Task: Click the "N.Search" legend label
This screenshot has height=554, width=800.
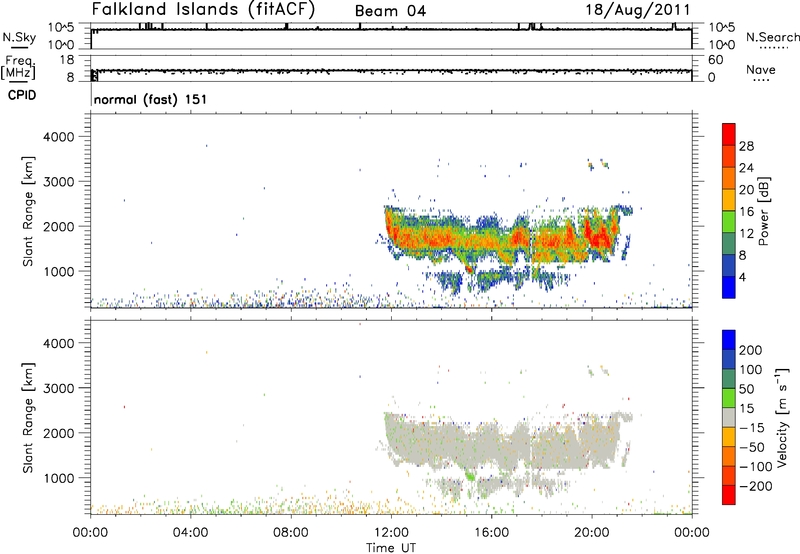Action: [x=772, y=37]
